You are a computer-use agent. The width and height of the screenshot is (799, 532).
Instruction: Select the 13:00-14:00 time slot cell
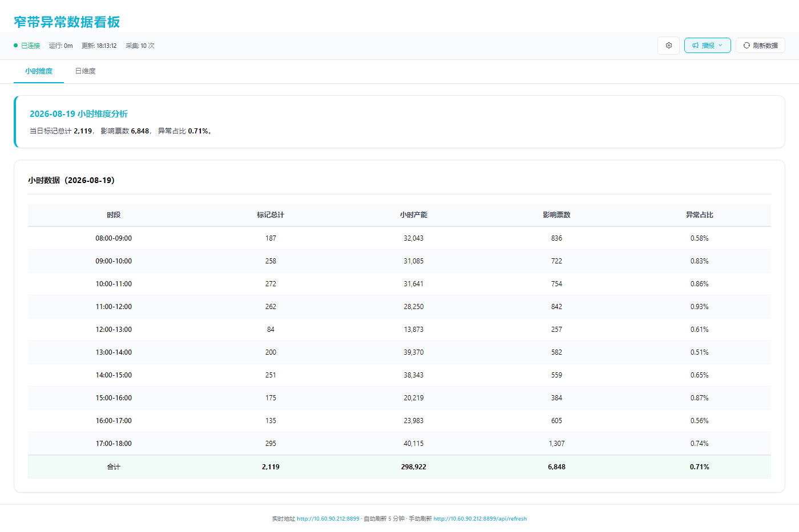tap(114, 352)
